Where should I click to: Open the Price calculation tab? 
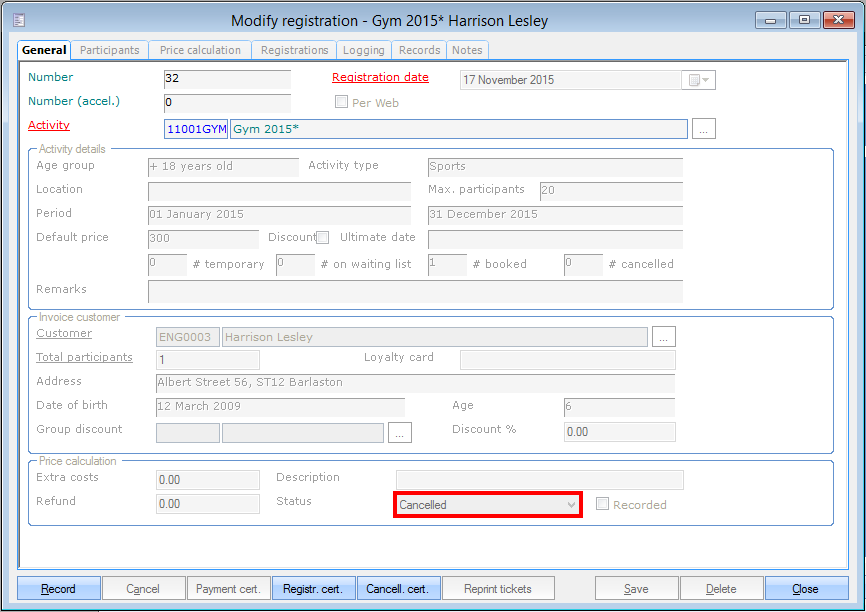(200, 50)
